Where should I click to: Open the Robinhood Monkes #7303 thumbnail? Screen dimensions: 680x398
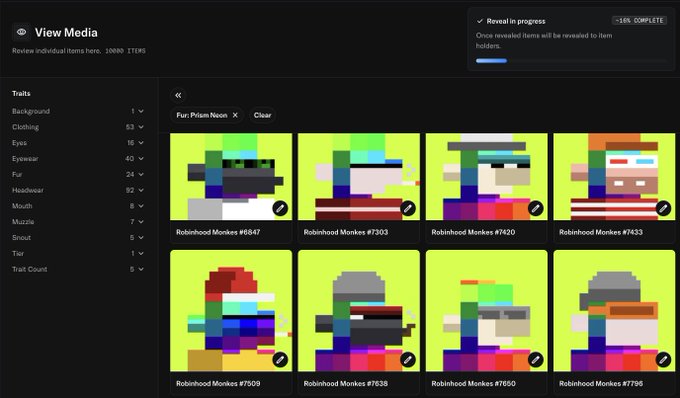tap(359, 176)
